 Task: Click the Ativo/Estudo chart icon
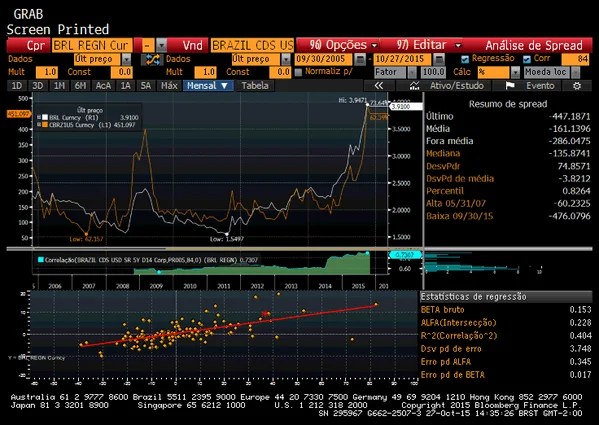click(x=414, y=86)
